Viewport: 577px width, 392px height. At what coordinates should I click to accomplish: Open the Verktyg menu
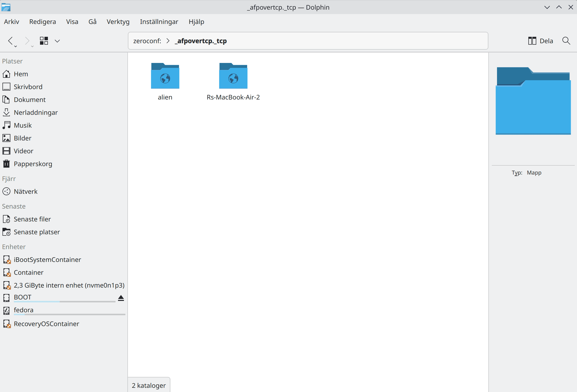[x=118, y=21]
